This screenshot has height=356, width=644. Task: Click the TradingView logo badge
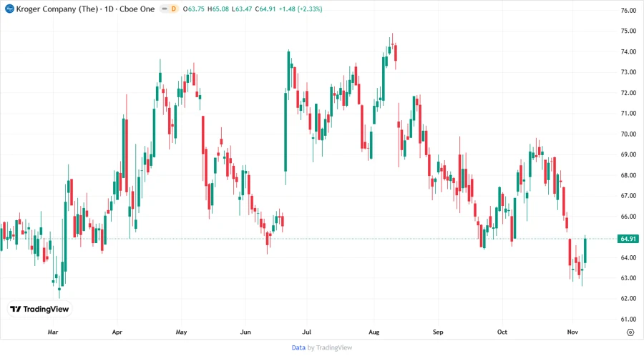pyautogui.click(x=40, y=309)
